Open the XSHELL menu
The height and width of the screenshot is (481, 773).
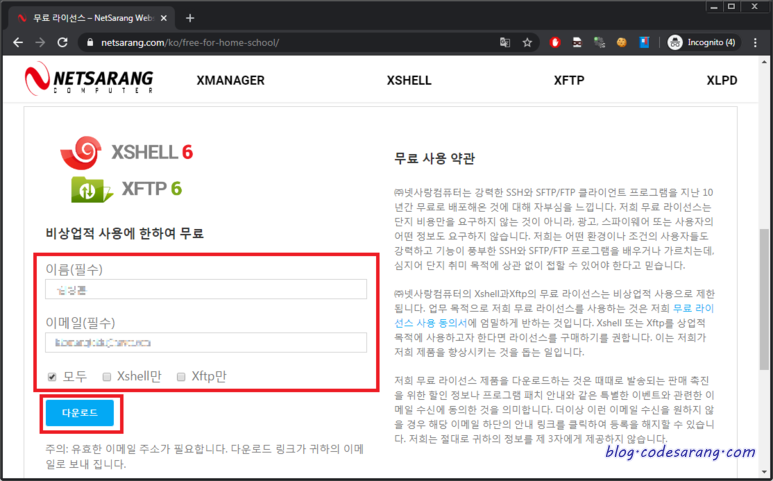(409, 80)
